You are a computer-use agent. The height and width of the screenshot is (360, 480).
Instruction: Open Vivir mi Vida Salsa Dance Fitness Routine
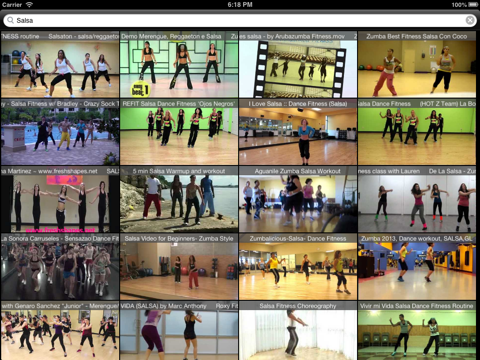(x=417, y=330)
